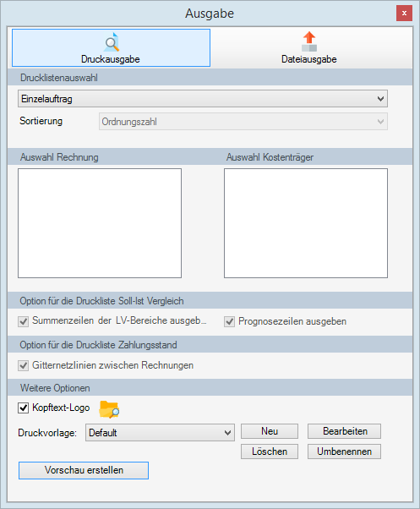Viewport: 420px width, 509px height.
Task: Toggle Summenzeilen der LV-Bereiche checkbox
Action: [x=23, y=321]
